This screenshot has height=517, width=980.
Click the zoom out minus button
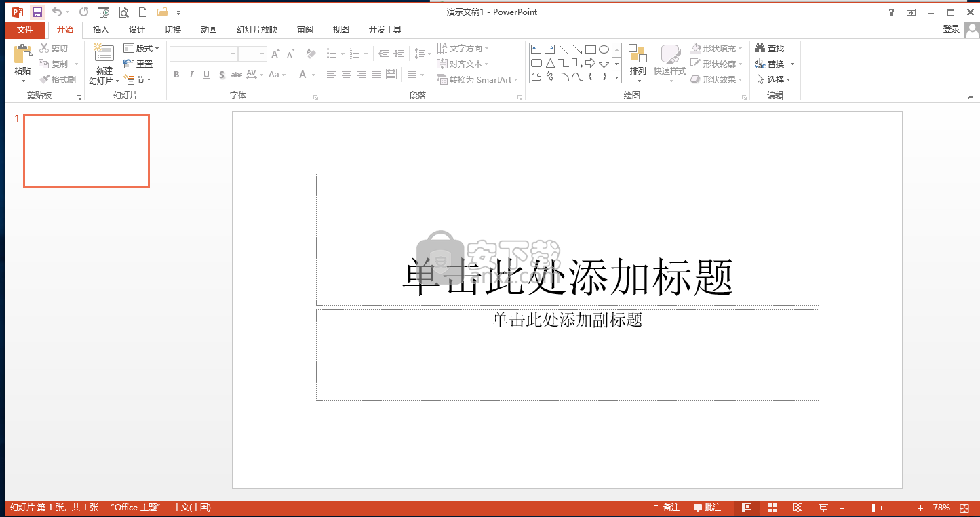pyautogui.click(x=842, y=508)
